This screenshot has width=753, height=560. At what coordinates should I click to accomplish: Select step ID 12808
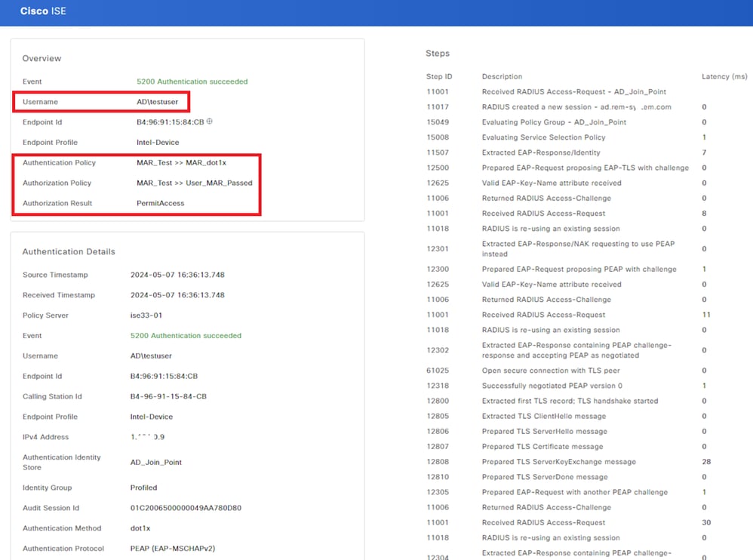pyautogui.click(x=438, y=462)
